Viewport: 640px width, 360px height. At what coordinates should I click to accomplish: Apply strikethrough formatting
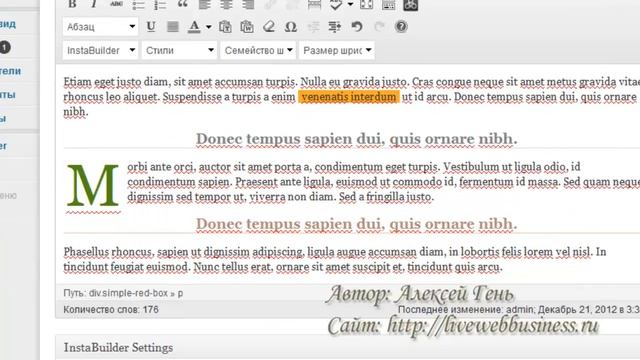[116, 4]
